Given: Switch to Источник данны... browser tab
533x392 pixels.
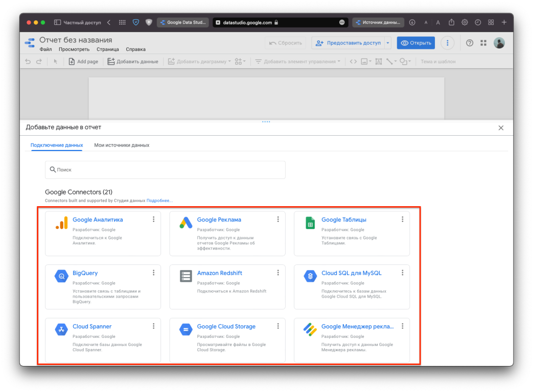Looking at the screenshot, I should pos(378,22).
